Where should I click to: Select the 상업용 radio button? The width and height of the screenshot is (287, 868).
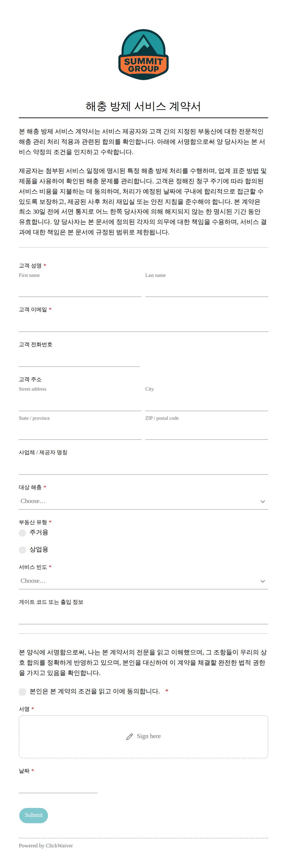pyautogui.click(x=23, y=550)
